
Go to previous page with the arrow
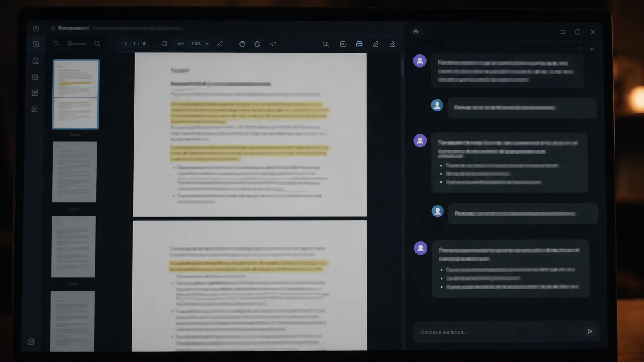pos(126,44)
